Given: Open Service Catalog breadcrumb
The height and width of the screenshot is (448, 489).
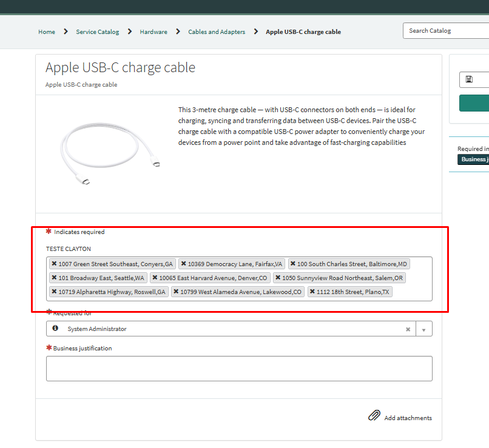Looking at the screenshot, I should pyautogui.click(x=98, y=32).
